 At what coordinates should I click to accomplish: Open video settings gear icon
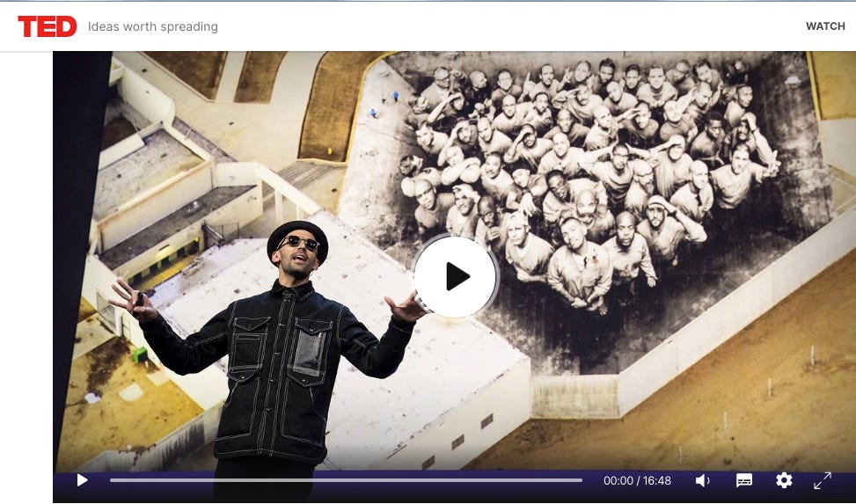coord(784,480)
